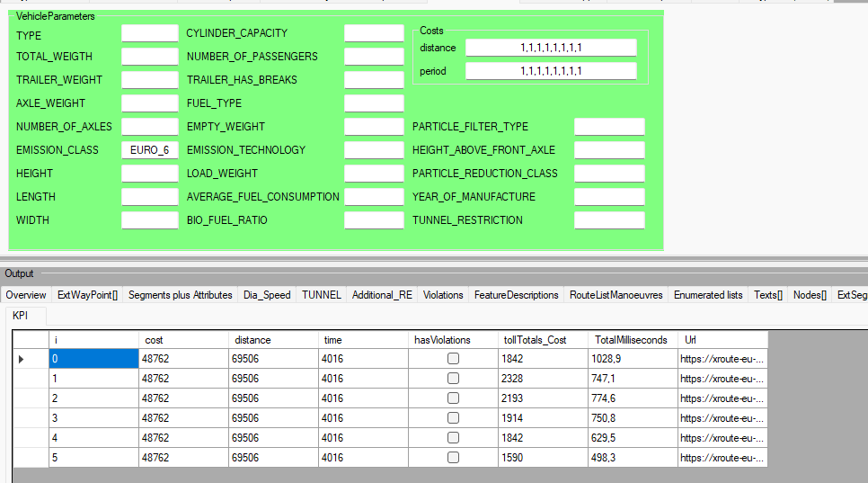Open the Segments plus Attributes tab

(180, 295)
